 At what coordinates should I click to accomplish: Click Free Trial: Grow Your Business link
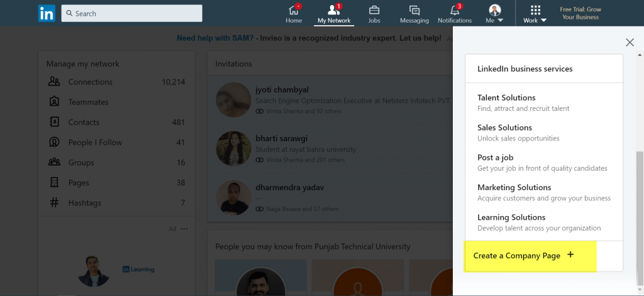point(580,13)
